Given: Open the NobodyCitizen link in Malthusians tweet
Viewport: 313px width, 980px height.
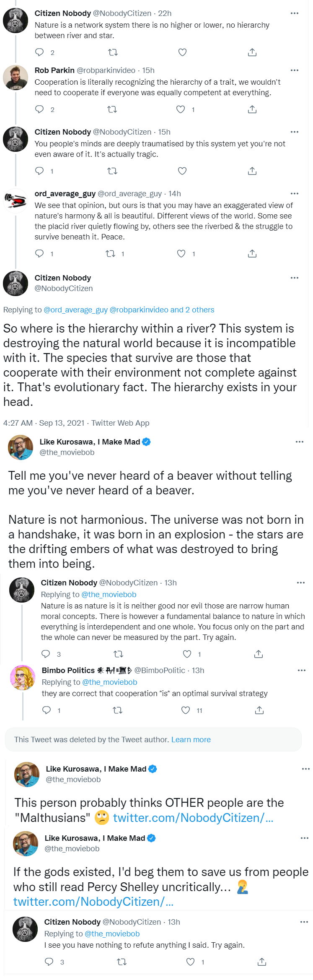Looking at the screenshot, I should [193, 817].
